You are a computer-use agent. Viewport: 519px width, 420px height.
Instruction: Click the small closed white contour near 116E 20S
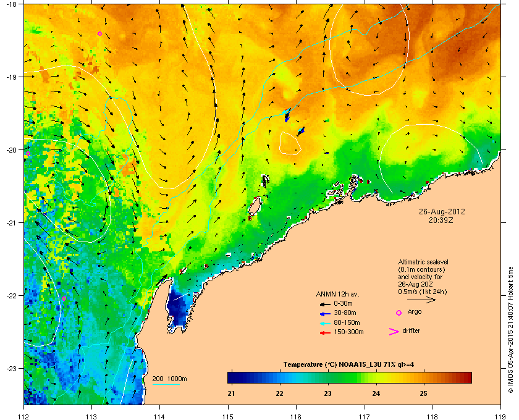290,143
